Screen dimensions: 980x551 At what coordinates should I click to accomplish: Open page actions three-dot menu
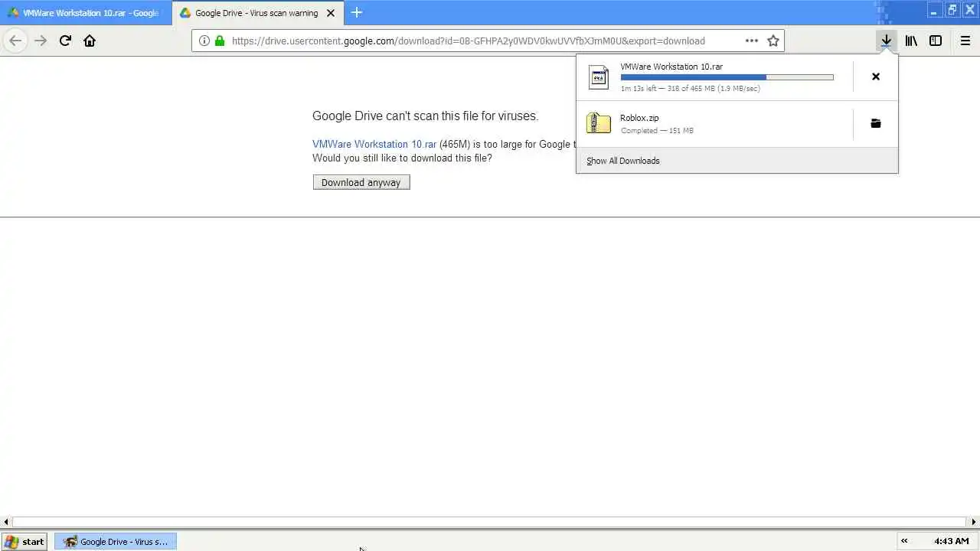752,41
